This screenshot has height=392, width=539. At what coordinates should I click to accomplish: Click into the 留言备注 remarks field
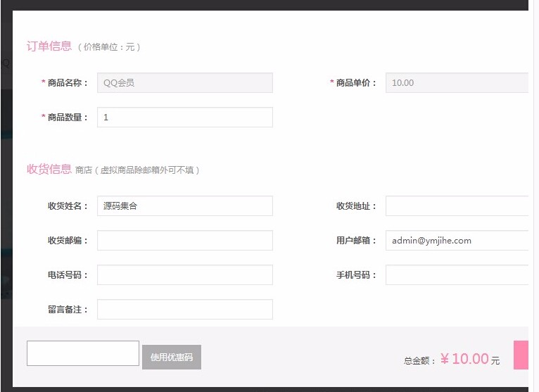[185, 309]
